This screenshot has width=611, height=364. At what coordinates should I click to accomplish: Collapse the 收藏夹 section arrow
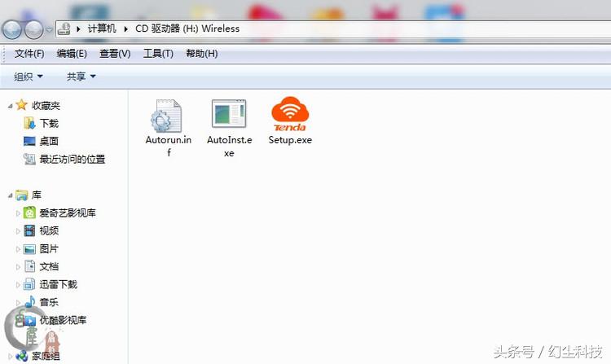[x=9, y=106]
